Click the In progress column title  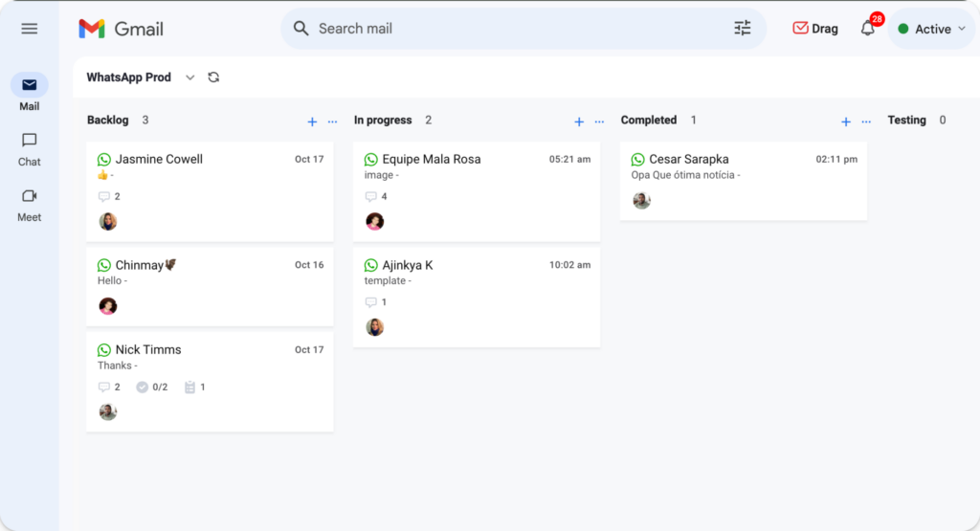pyautogui.click(x=383, y=120)
